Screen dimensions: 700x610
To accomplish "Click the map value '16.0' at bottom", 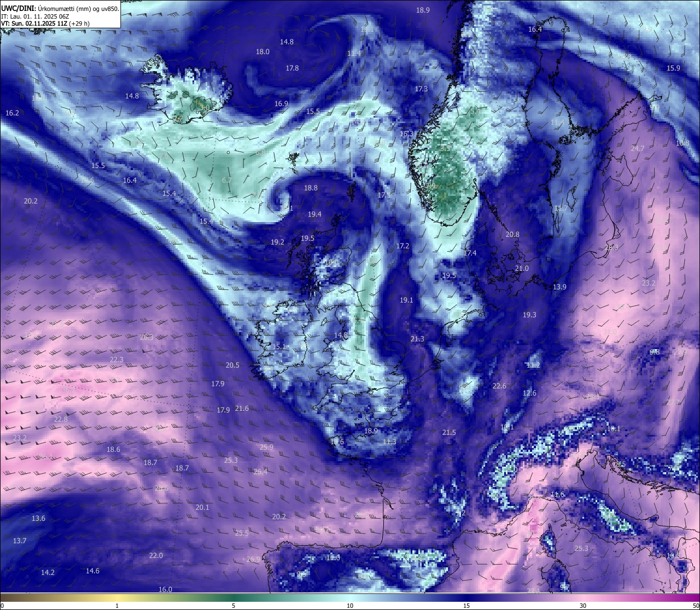I will point(165,589).
